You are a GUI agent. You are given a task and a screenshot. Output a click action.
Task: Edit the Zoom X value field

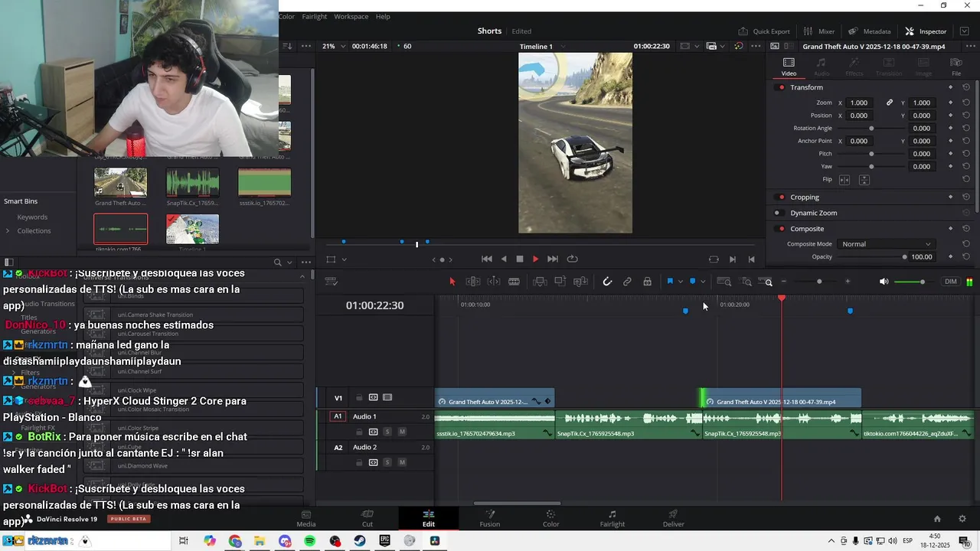click(x=859, y=103)
